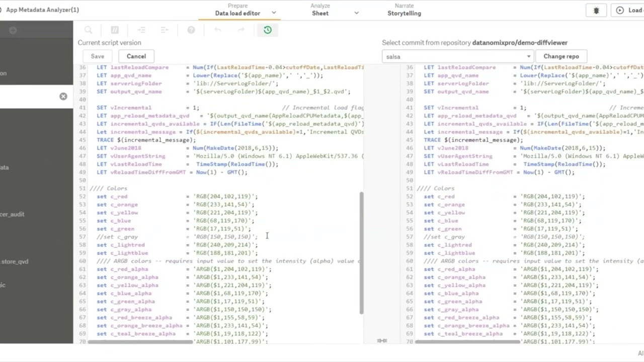Screen dimensions: 644x362
Task: Toggle comment icon in editor toolbar
Action: (x=115, y=30)
